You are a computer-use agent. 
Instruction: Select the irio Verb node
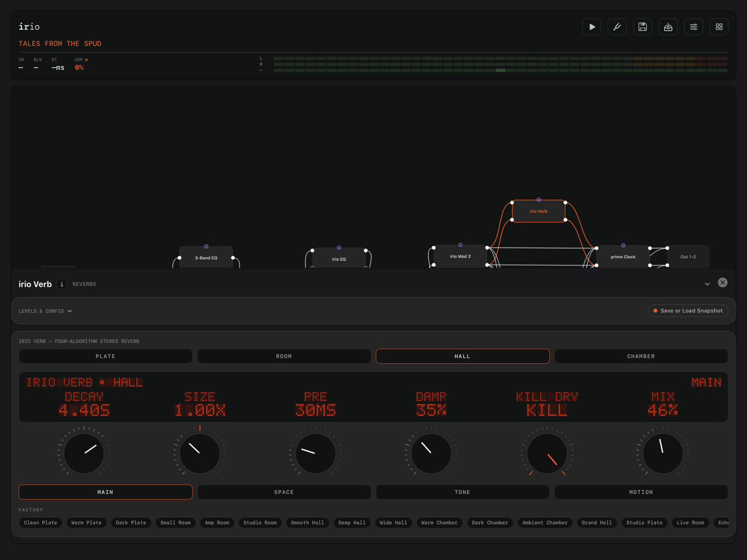538,211
